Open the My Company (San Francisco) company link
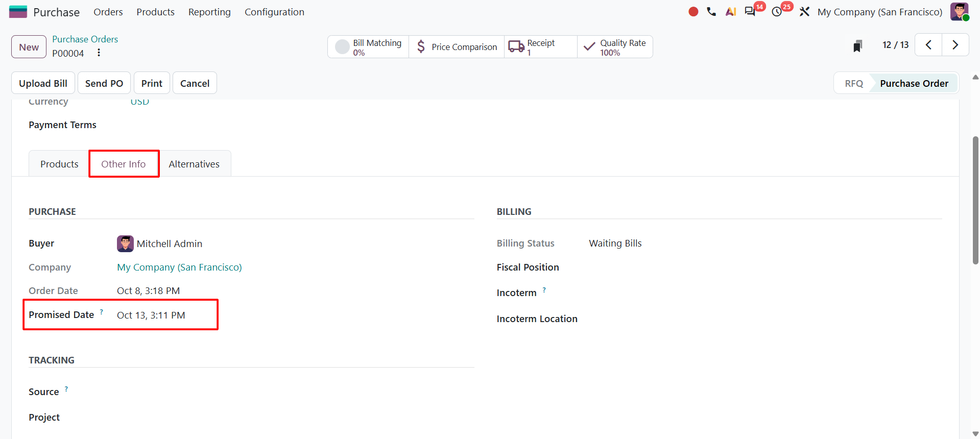 point(179,267)
